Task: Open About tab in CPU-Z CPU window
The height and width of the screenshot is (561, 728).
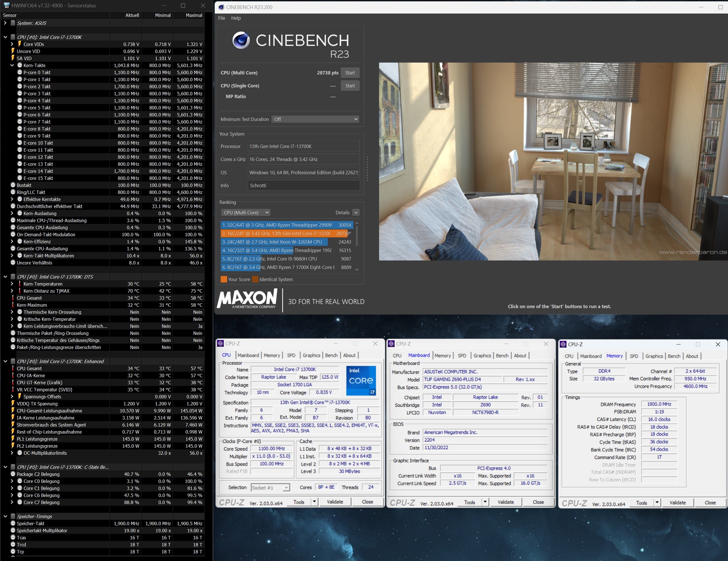Action: 349,355
